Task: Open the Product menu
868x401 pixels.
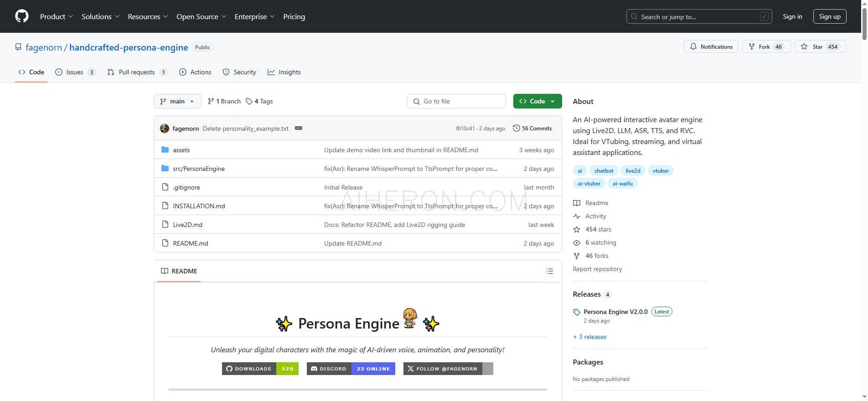Action: click(x=57, y=16)
